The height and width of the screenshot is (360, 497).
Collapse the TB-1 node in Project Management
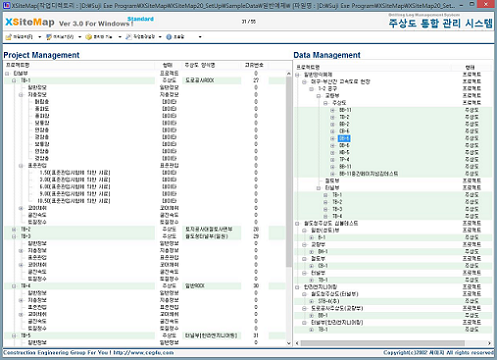14,81
